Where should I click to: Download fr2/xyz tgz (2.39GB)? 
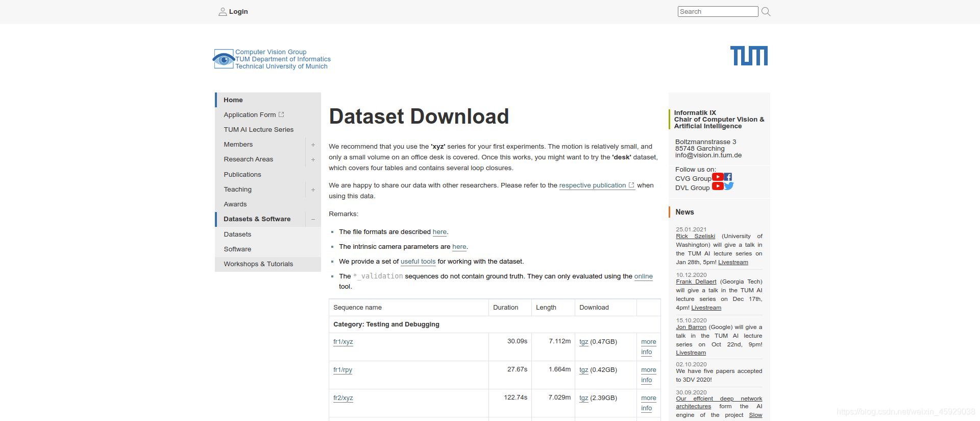click(584, 398)
